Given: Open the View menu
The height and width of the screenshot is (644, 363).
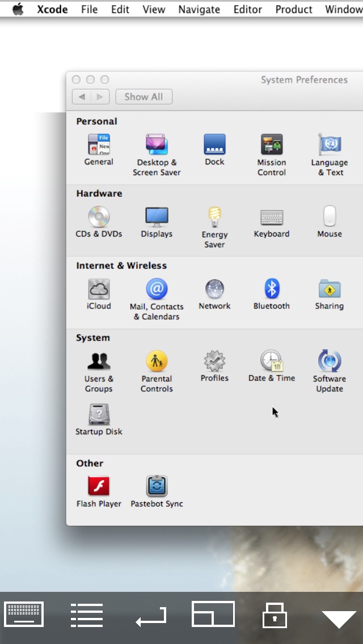Looking at the screenshot, I should [x=154, y=10].
